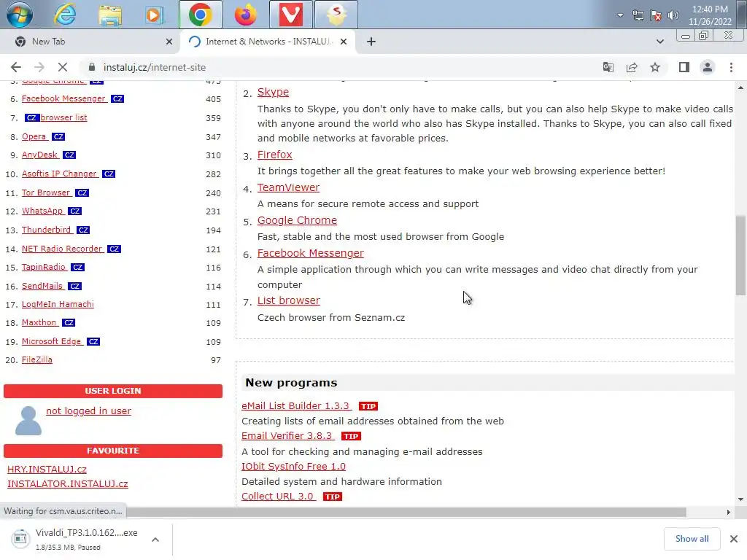Click Show all downloads button

pyautogui.click(x=692, y=539)
